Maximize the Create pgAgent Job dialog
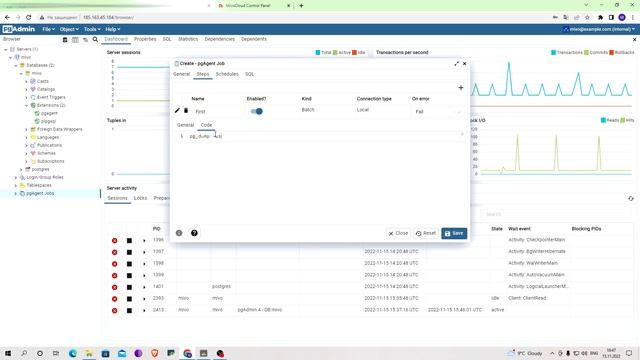The image size is (640, 360). 456,64
